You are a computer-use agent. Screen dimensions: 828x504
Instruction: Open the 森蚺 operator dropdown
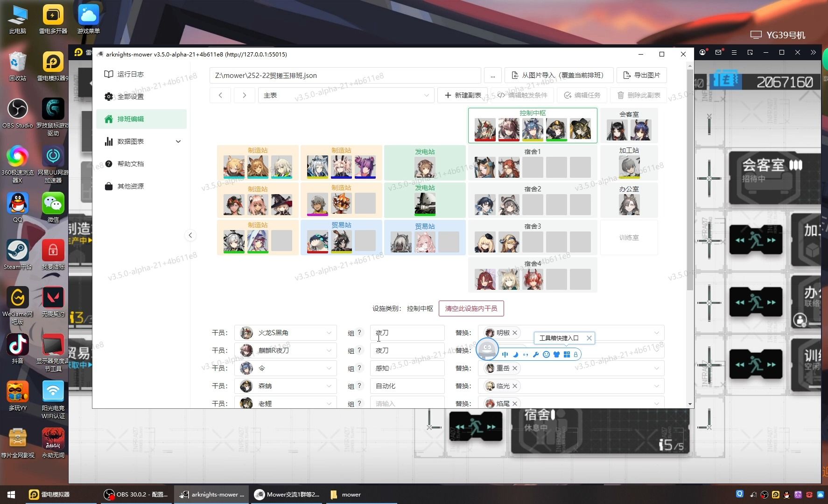286,386
